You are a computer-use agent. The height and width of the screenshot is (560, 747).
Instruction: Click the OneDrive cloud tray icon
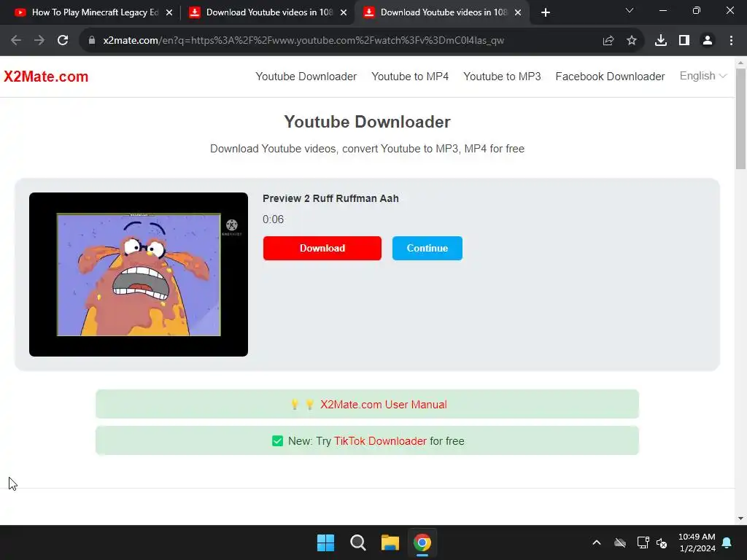click(x=620, y=542)
